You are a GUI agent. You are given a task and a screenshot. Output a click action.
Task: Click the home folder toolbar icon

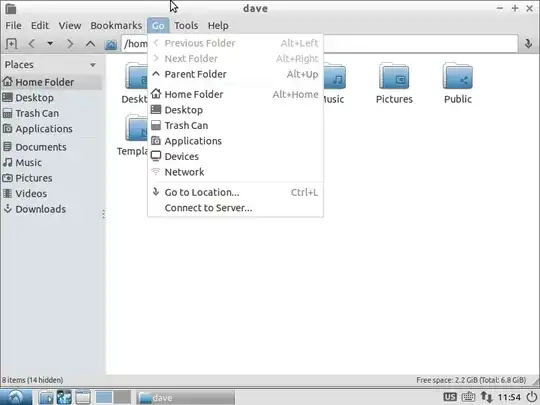pos(111,44)
